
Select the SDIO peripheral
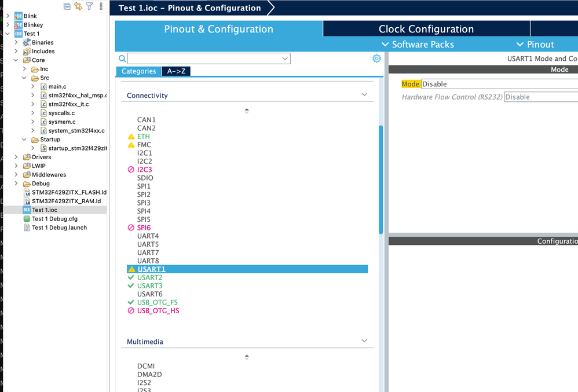[145, 178]
